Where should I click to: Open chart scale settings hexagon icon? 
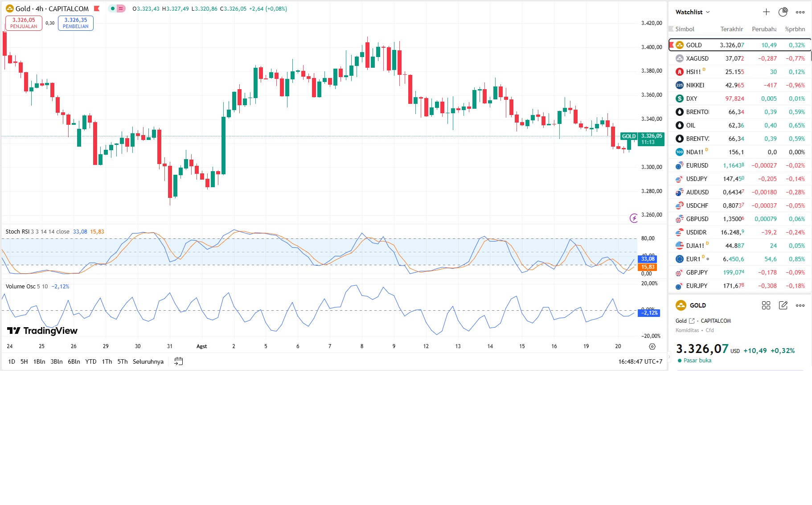tap(652, 346)
